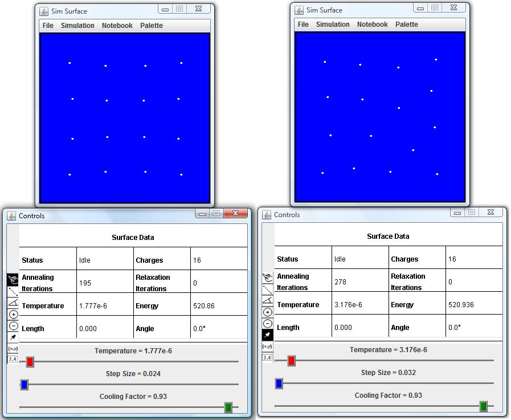Click Energy value 520.936 in right Controls
This screenshot has width=511, height=420.
tap(461, 304)
